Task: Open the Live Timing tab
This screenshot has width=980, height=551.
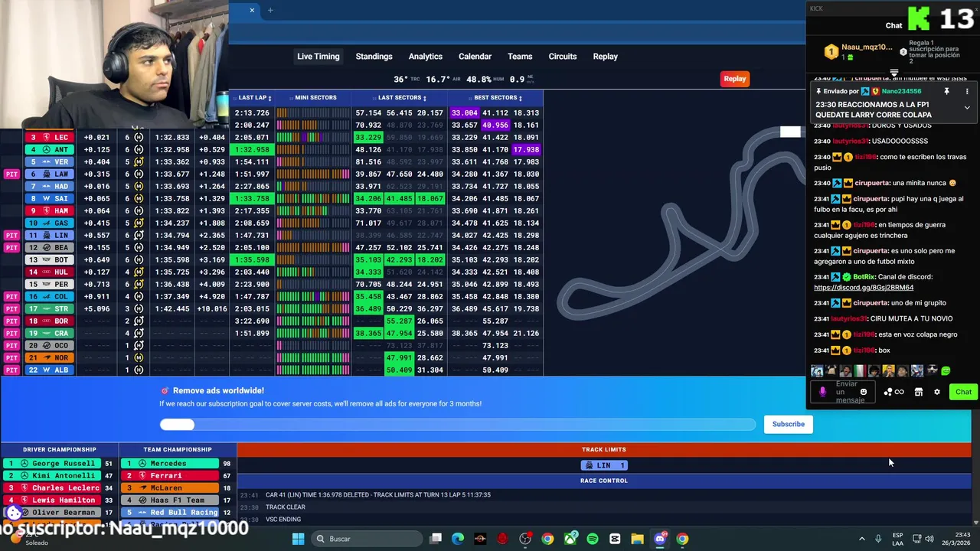Action: pyautogui.click(x=318, y=56)
